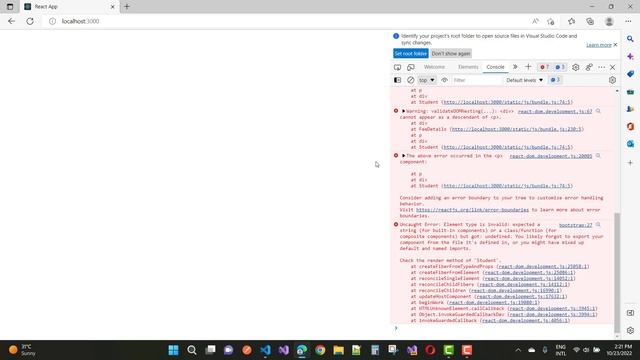This screenshot has width=640, height=360.
Task: Open the errors count badge
Action: click(x=544, y=67)
